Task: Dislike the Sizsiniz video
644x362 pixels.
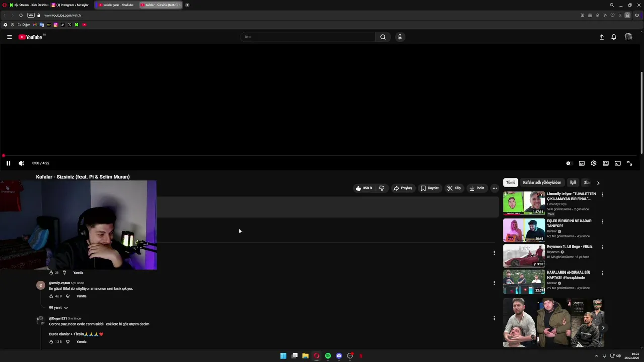Action: tap(382, 188)
